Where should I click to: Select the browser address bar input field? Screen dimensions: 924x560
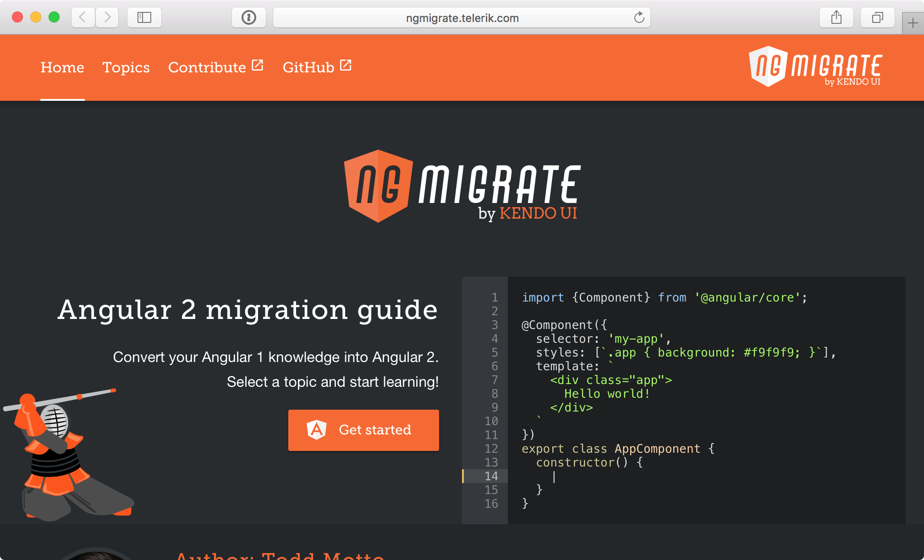tap(462, 17)
